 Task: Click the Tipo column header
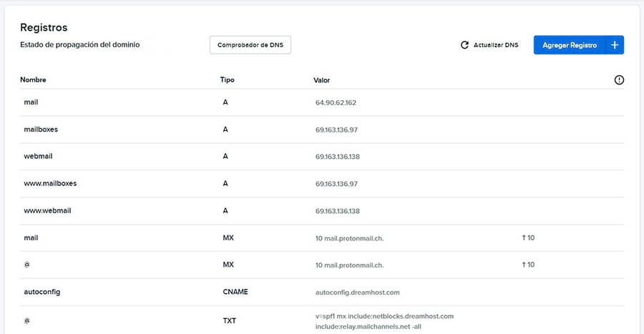click(227, 80)
